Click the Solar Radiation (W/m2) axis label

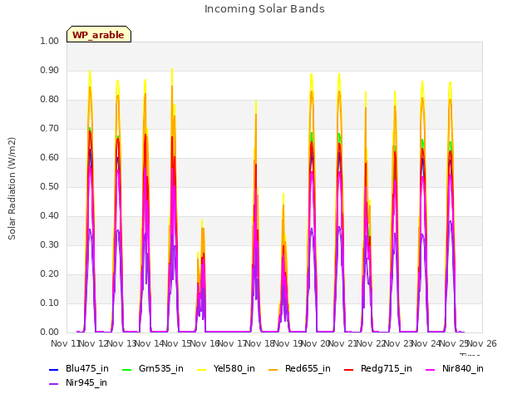pyautogui.click(x=12, y=189)
